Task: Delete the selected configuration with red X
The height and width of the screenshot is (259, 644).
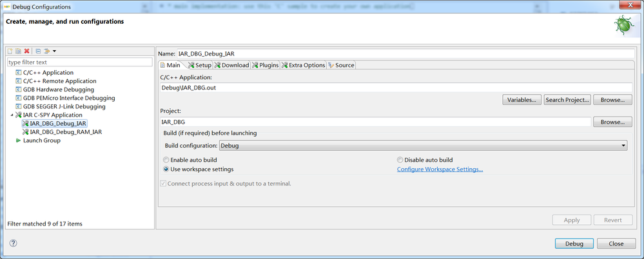Action: click(x=26, y=52)
